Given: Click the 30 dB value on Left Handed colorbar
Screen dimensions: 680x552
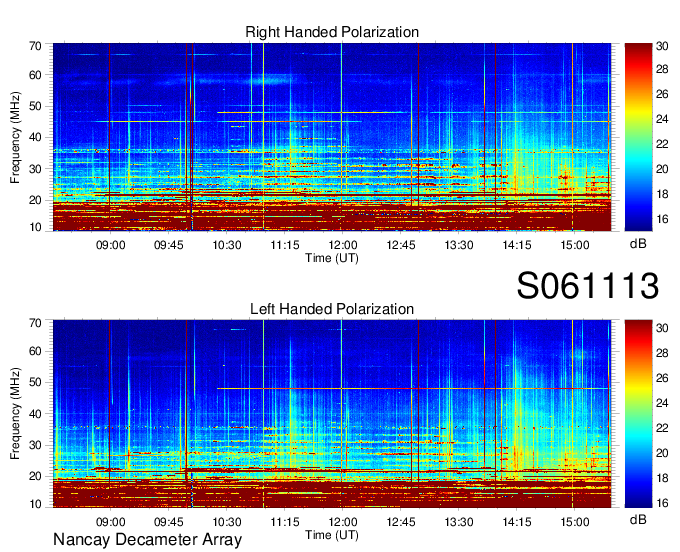Looking at the screenshot, I should tap(662, 328).
